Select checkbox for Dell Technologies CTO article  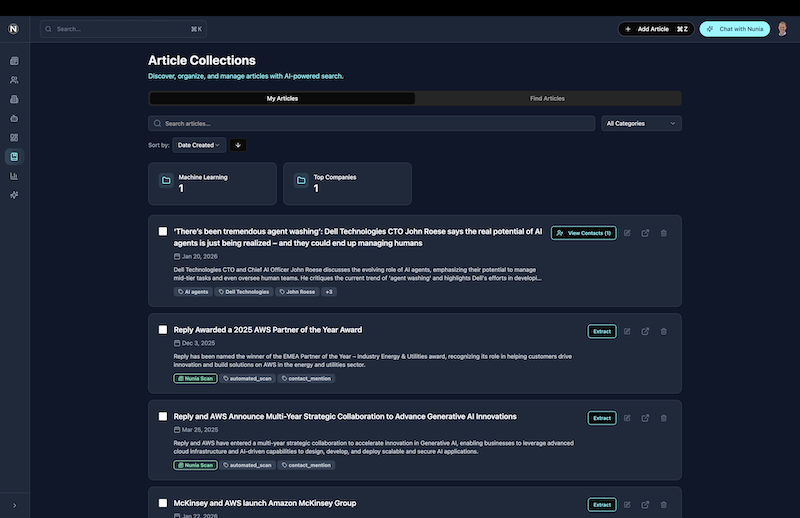(163, 232)
